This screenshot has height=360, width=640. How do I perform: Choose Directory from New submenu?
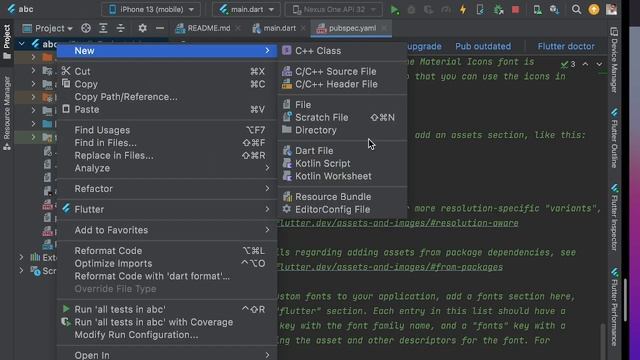(x=342, y=130)
